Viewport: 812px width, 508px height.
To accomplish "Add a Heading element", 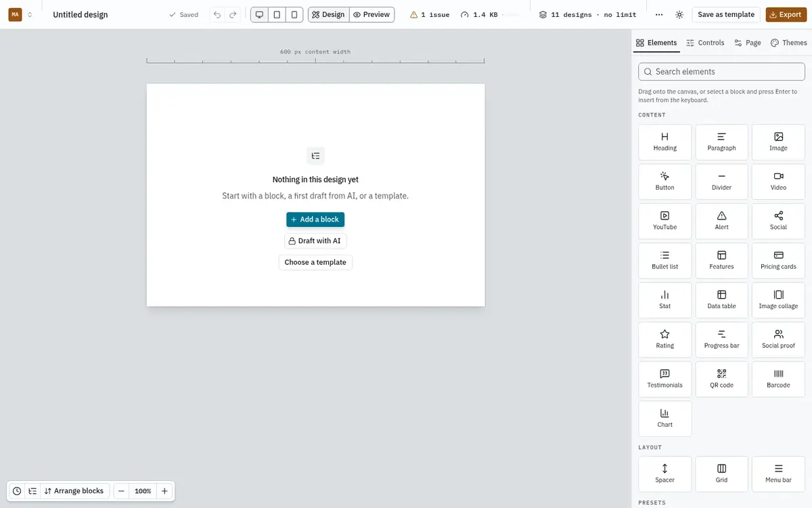I will click(664, 142).
